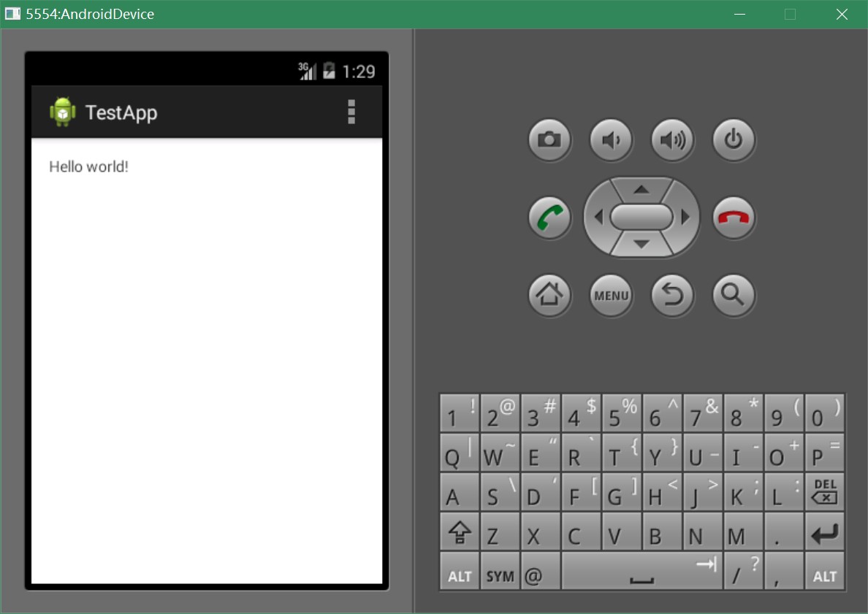Lower volume with the volume down button
This screenshot has height=614, width=868.
pos(611,139)
